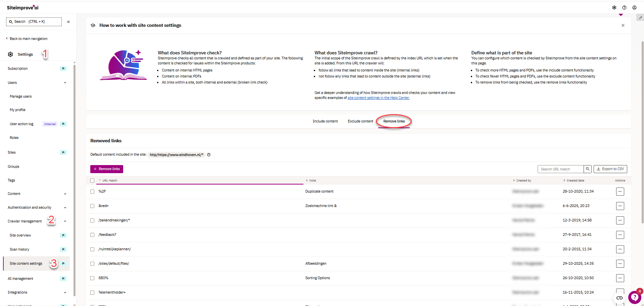Check the /bekendmakingen/* row checkbox
This screenshot has height=306, width=644.
92,220
